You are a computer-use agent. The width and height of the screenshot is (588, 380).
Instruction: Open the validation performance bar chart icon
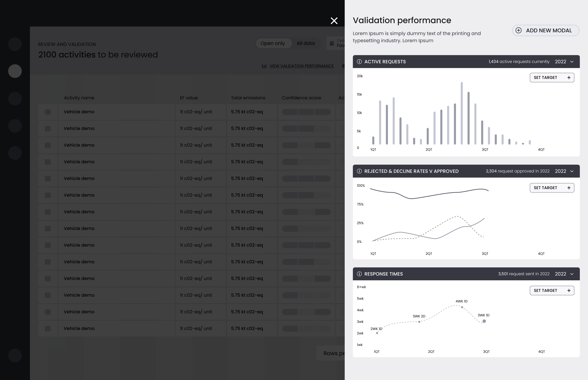[264, 66]
